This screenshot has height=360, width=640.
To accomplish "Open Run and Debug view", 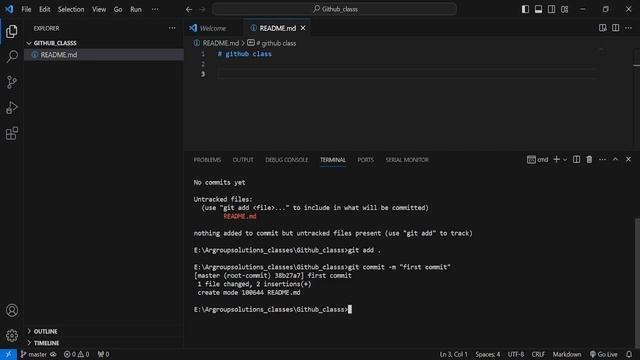I will (x=11, y=108).
